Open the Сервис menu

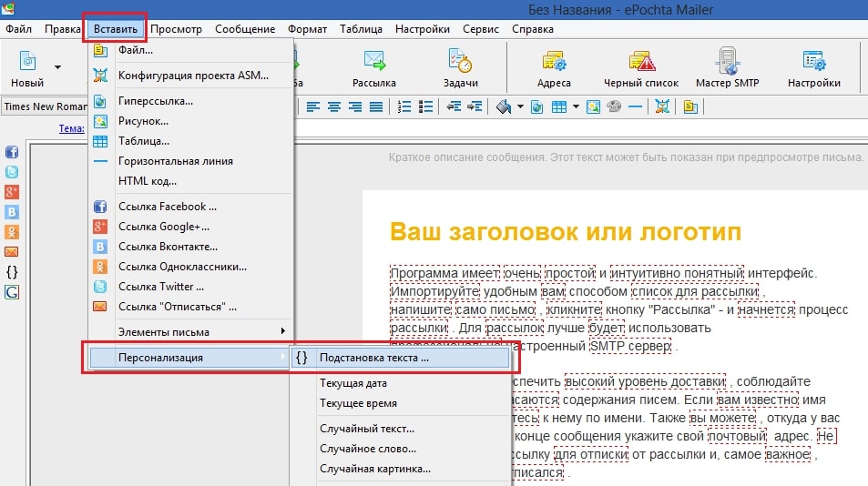coord(481,29)
